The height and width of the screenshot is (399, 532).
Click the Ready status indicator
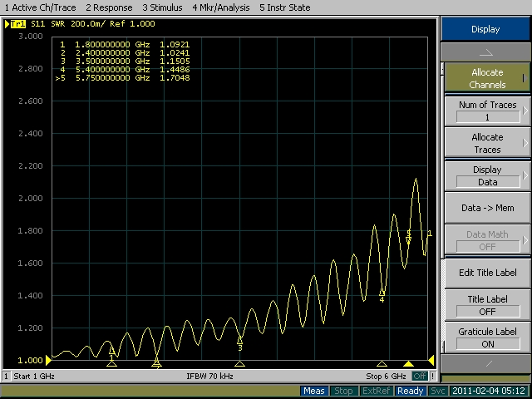[410, 391]
